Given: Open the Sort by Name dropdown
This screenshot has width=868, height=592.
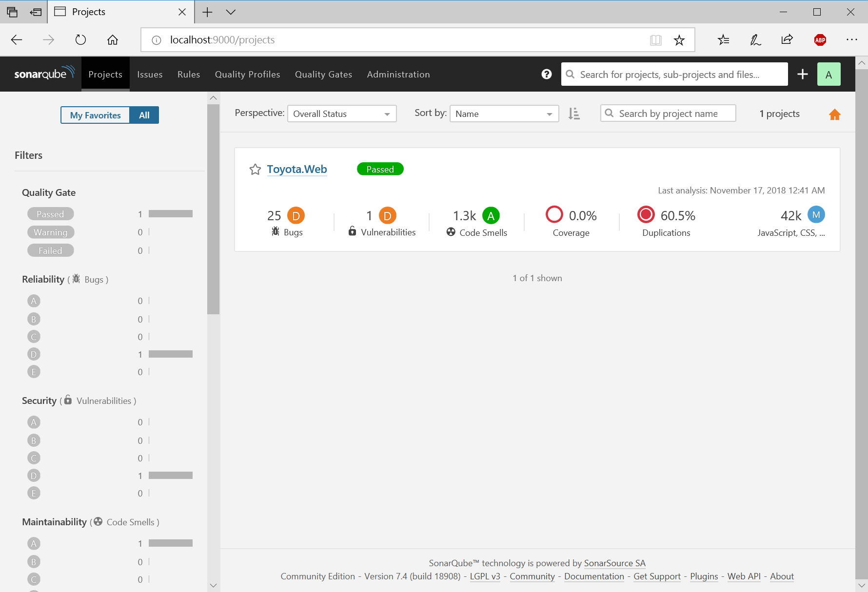Looking at the screenshot, I should (x=504, y=114).
